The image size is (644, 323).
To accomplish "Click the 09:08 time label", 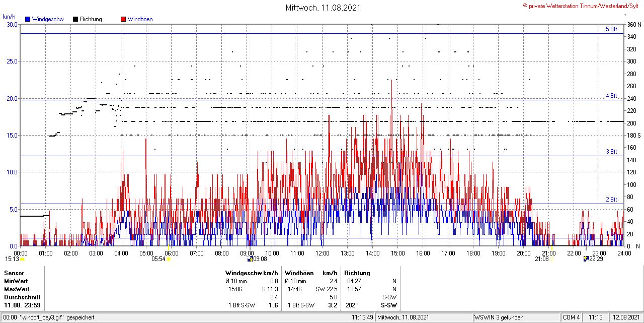I will (260, 259).
